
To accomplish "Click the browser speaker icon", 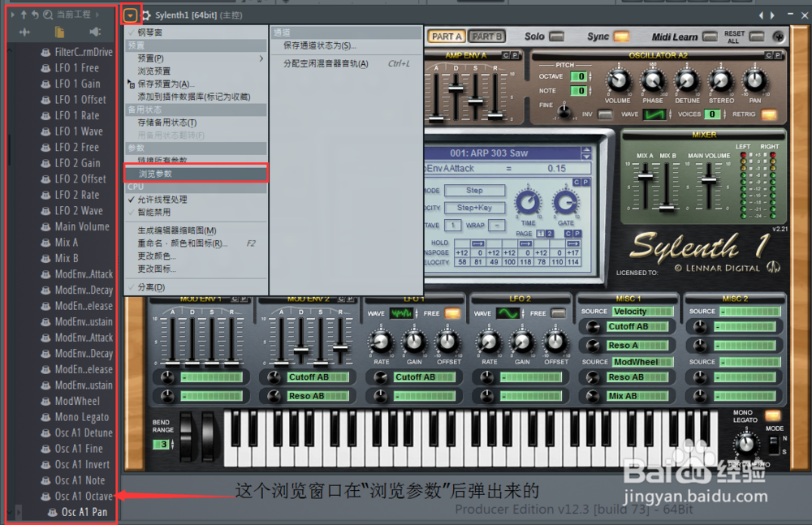I will pyautogui.click(x=95, y=32).
